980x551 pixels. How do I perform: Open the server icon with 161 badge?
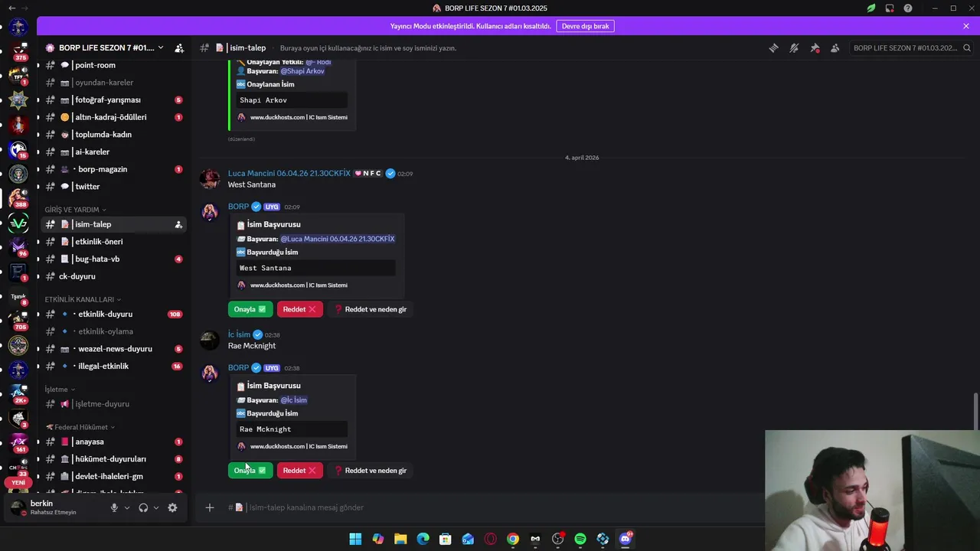(18, 442)
